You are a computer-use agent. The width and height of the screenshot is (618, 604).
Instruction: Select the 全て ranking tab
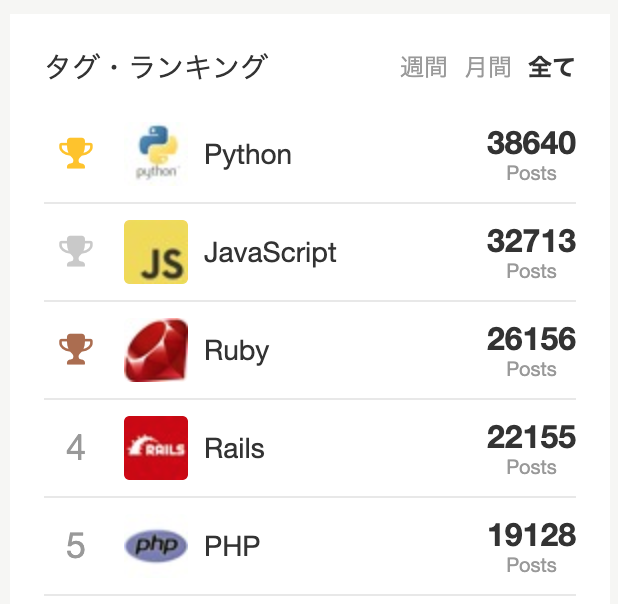tap(551, 67)
